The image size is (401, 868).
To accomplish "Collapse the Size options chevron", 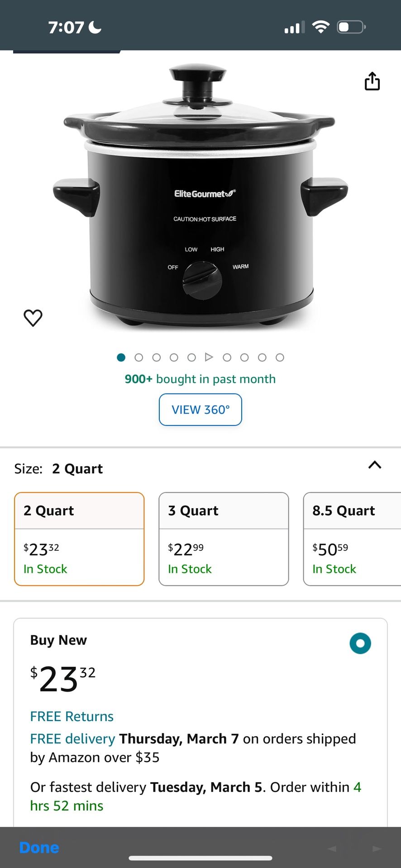I will click(375, 465).
